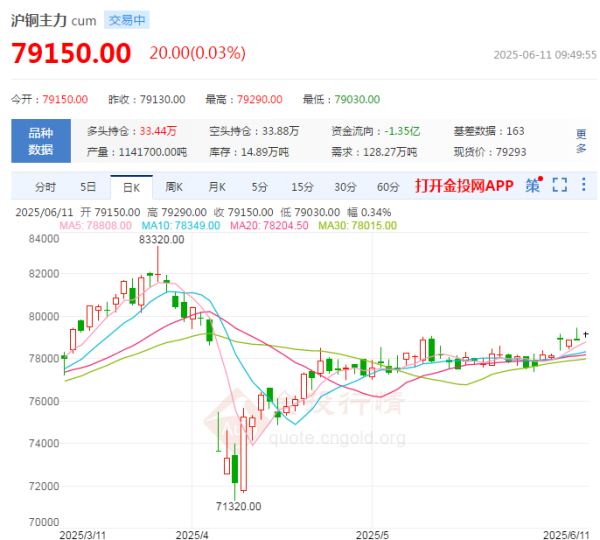Click 今开 value 79150.00
The width and height of the screenshot is (600, 540).
(x=65, y=100)
